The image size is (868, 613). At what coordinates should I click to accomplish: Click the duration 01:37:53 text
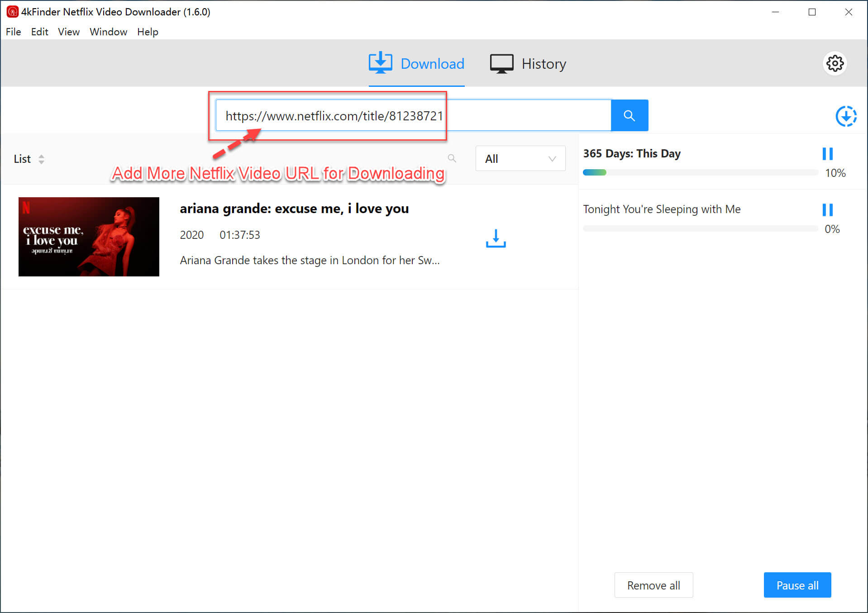(240, 235)
